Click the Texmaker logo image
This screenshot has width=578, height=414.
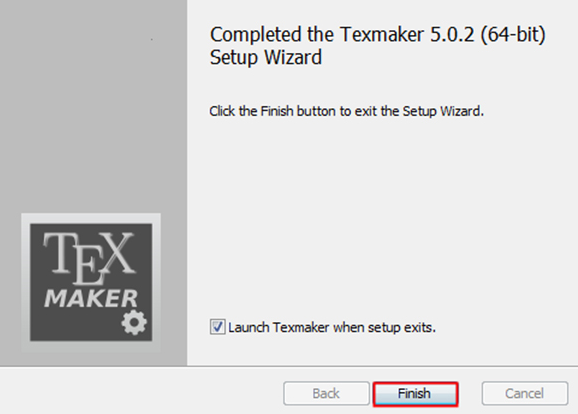click(91, 282)
